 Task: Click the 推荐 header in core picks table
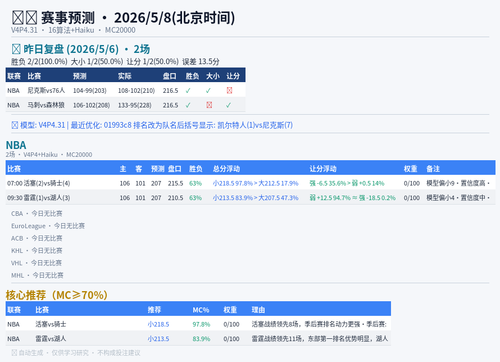(x=154, y=310)
